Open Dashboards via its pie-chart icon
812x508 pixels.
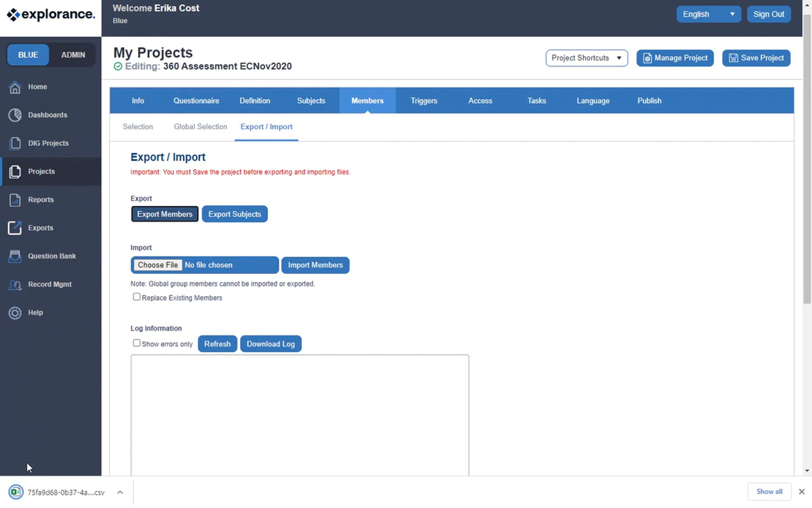click(15, 115)
